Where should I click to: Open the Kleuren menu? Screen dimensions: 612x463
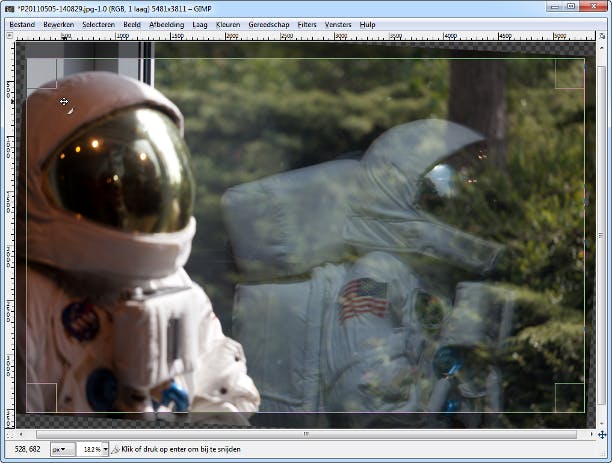[x=228, y=25]
